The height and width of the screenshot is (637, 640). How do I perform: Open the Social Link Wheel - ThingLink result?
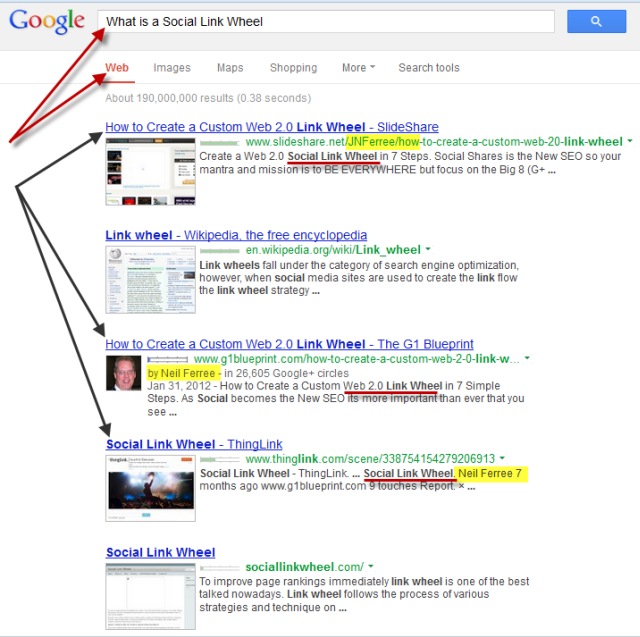point(194,444)
